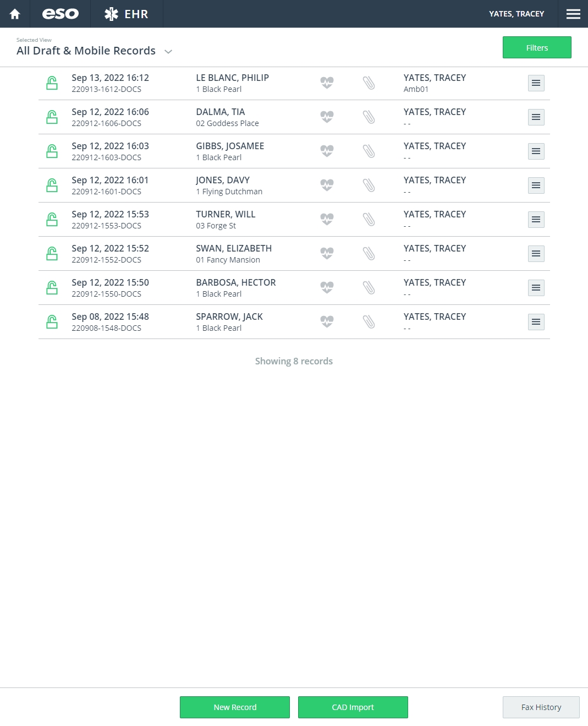Open row options menu for JONES, DAVY

[536, 185]
